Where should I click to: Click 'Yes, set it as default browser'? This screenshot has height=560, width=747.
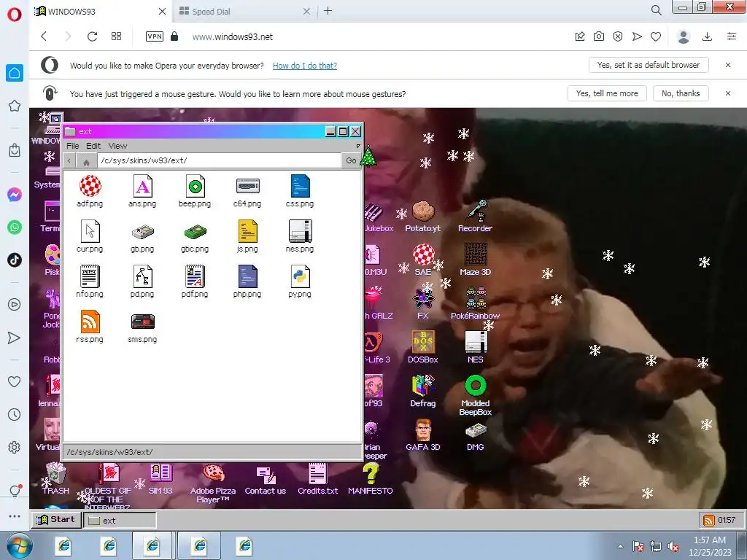pyautogui.click(x=649, y=65)
